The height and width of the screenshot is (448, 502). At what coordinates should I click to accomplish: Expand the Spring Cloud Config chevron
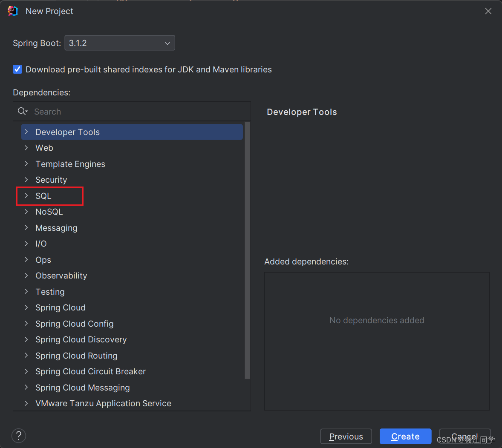tap(26, 324)
